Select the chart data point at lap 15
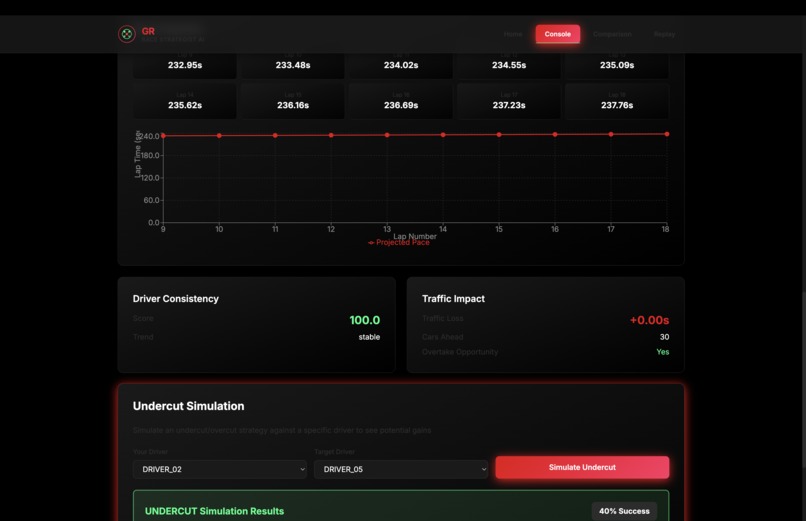The height and width of the screenshot is (521, 806). [499, 135]
